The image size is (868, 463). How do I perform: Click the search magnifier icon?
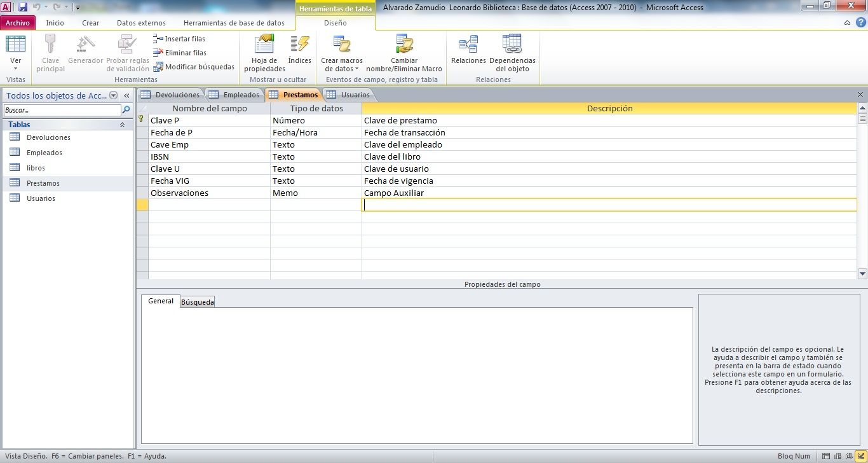tap(126, 110)
